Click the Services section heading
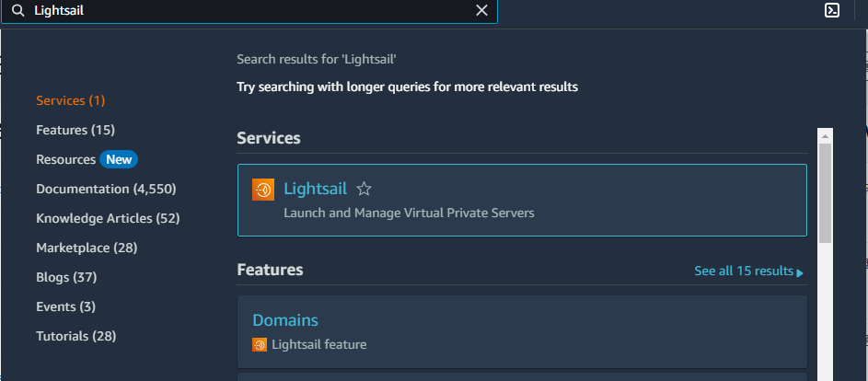 tap(269, 138)
